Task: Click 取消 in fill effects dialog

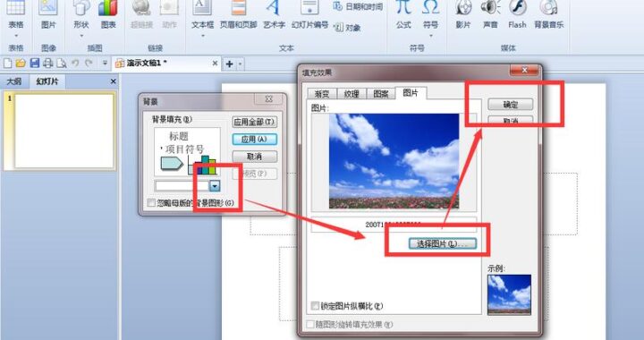Action: tap(511, 121)
